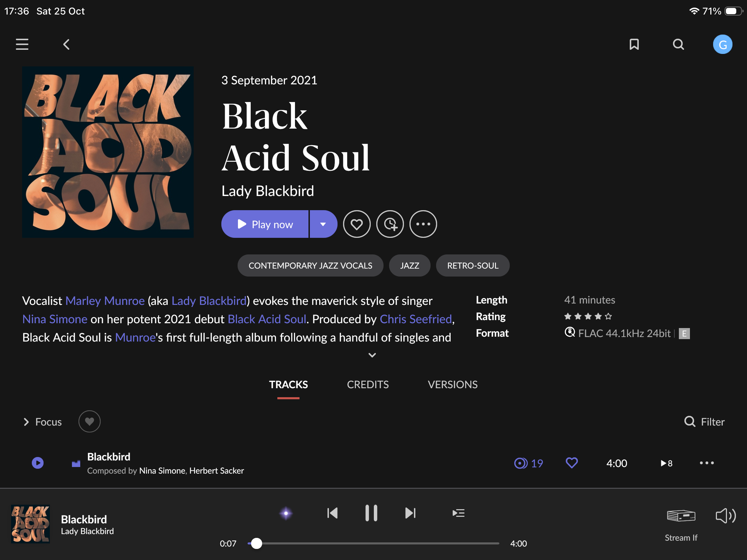
Task: Open composer Nina Simone link
Action: click(x=162, y=471)
